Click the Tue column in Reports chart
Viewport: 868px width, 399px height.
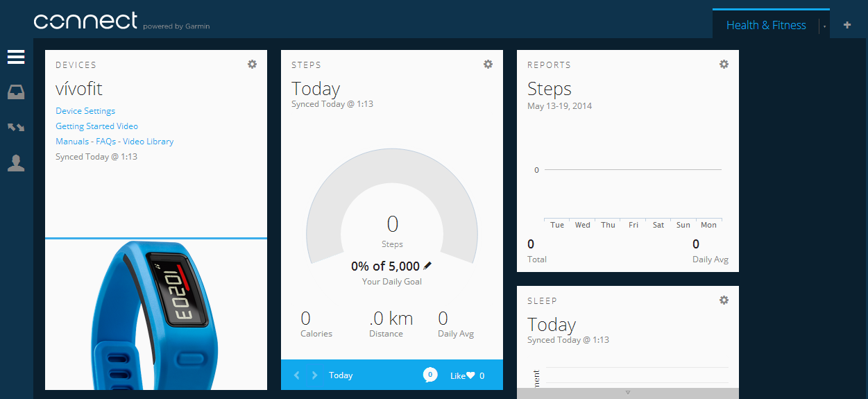(x=557, y=225)
